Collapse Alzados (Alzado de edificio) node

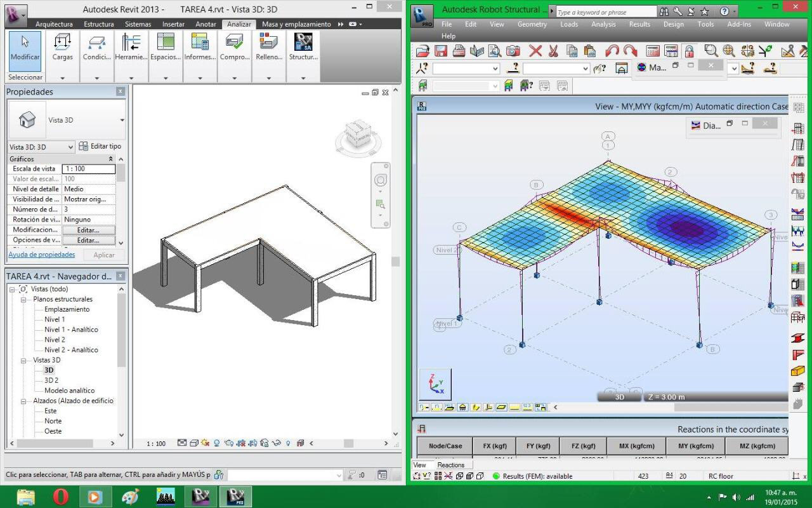pos(24,401)
